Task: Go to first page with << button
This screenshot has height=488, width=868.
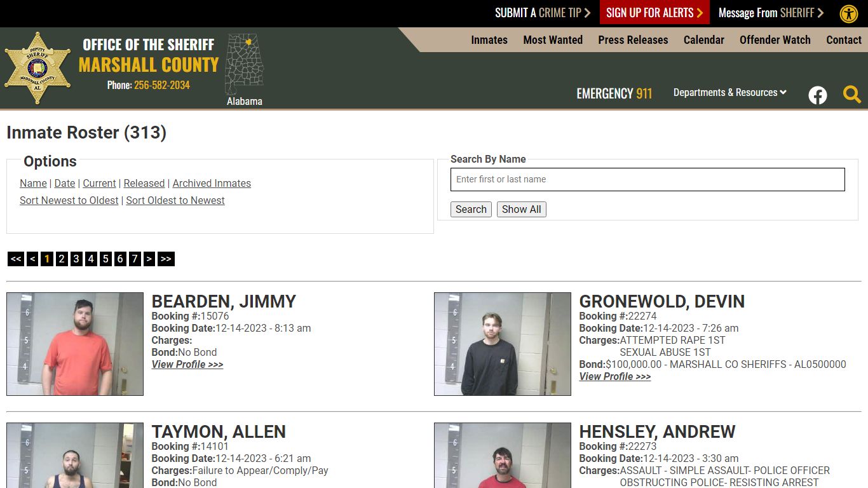Action: pos(16,259)
